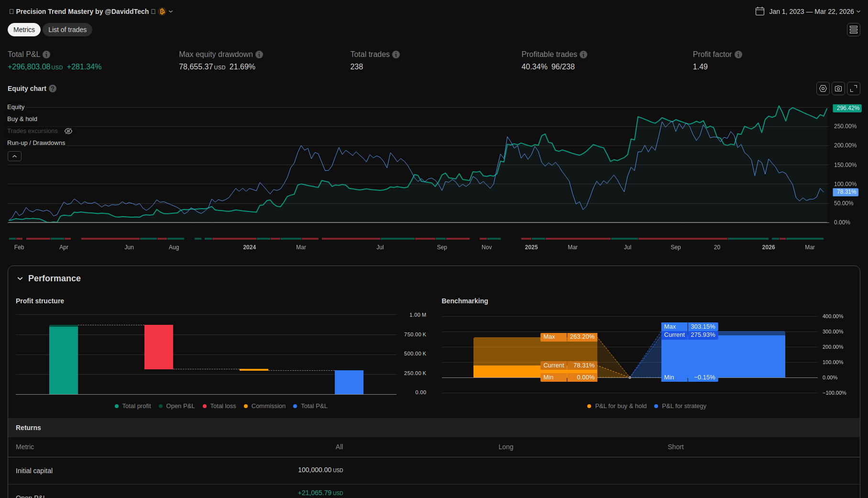
Task: Maximize the equity chart to fullscreen
Action: [854, 89]
